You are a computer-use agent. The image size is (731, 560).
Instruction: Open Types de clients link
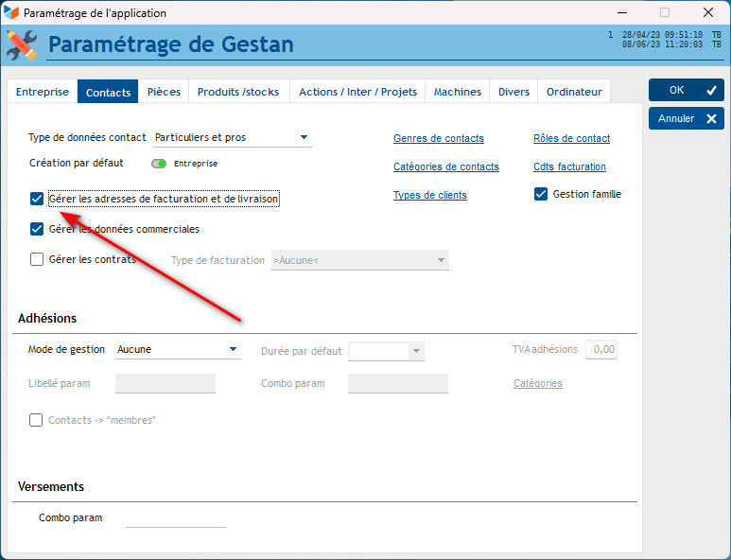pyautogui.click(x=429, y=195)
